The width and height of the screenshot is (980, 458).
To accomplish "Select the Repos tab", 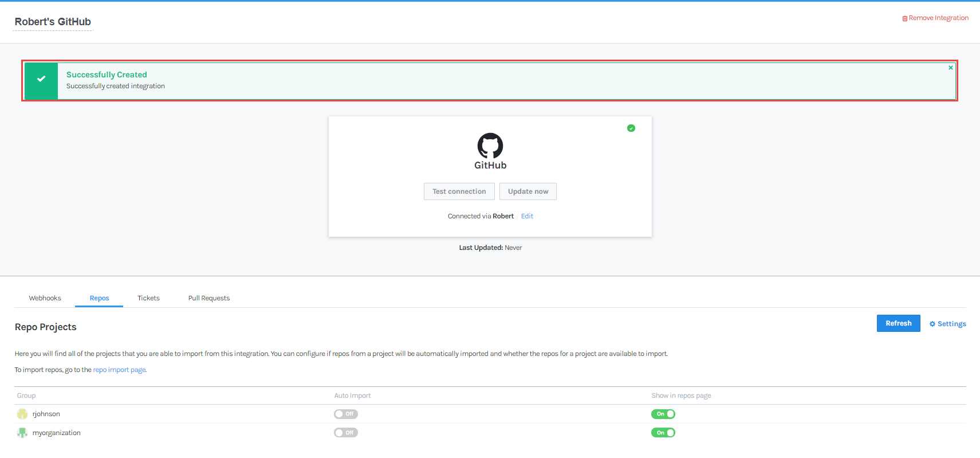I will [x=99, y=298].
